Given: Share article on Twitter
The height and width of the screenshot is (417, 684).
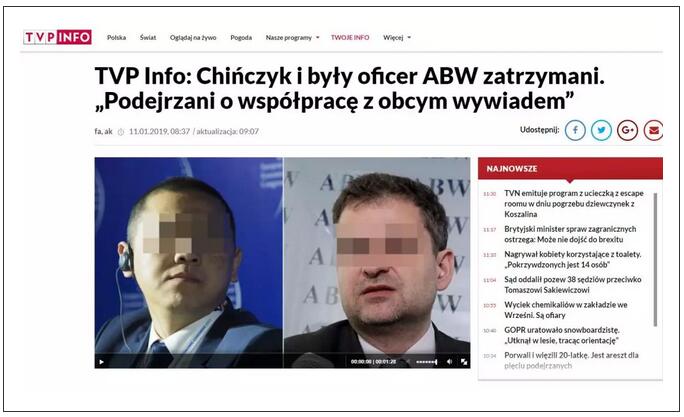Looking at the screenshot, I should 601,130.
